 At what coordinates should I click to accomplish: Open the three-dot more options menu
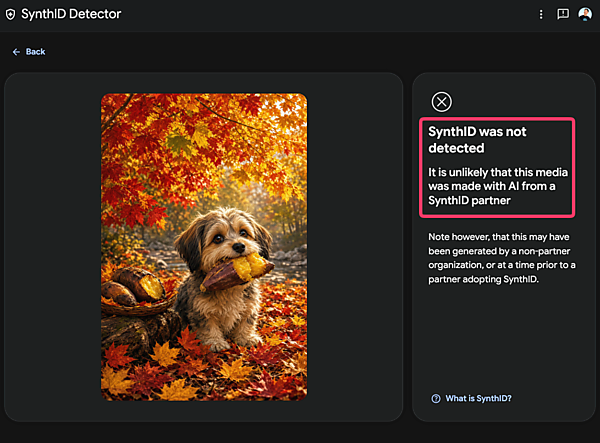tap(541, 15)
